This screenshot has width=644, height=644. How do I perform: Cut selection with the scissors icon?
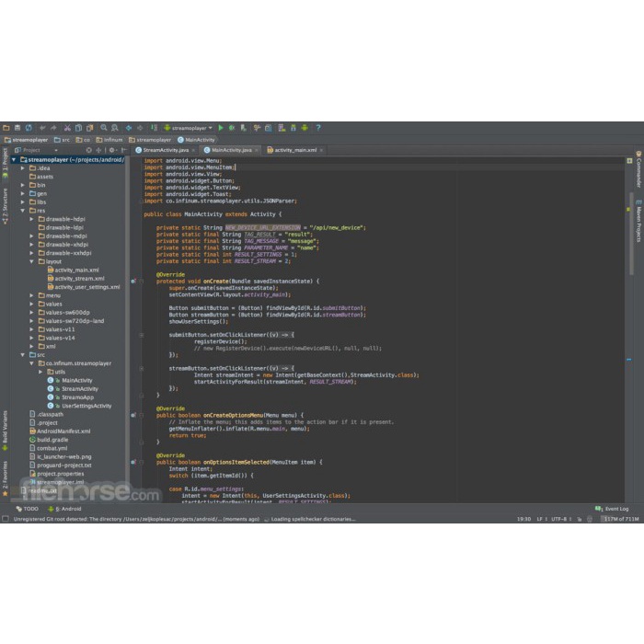(x=67, y=128)
